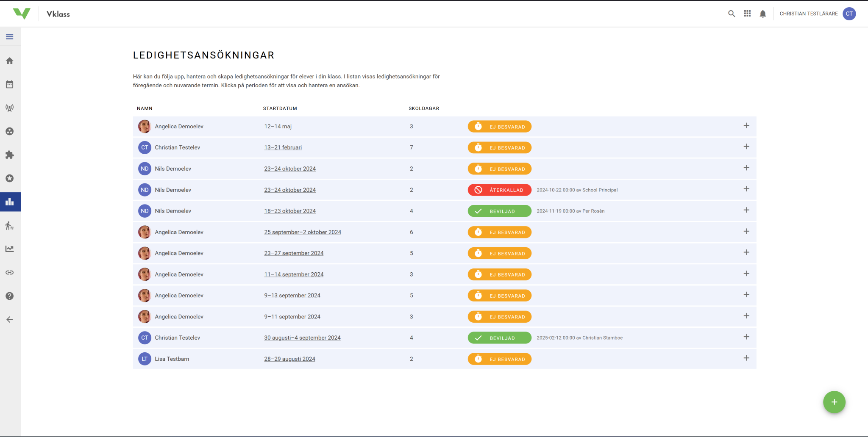Expand Lisa Testbarn's application row
868x437 pixels.
[746, 358]
